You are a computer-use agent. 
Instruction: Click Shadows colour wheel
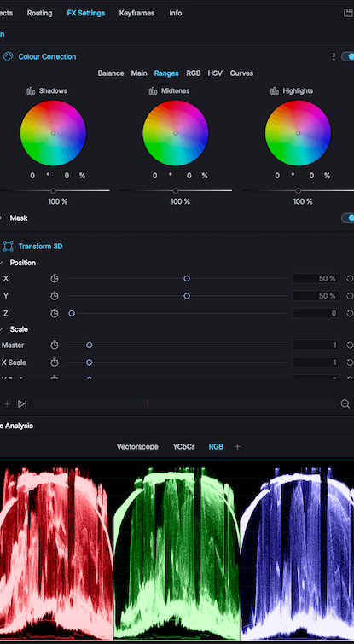(x=53, y=133)
